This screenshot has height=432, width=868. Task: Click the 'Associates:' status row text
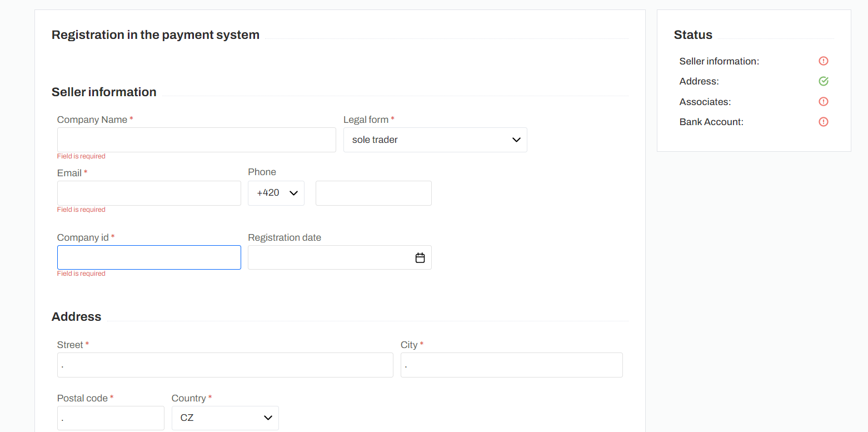705,102
